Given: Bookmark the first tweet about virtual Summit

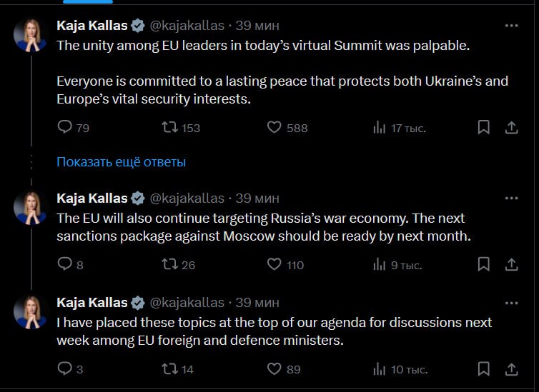Looking at the screenshot, I should [484, 128].
